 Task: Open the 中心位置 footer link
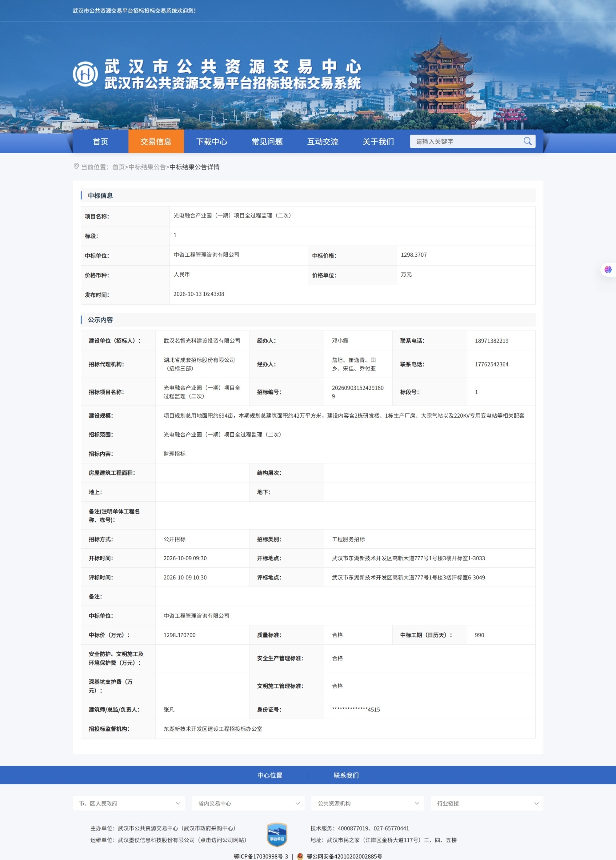(270, 775)
